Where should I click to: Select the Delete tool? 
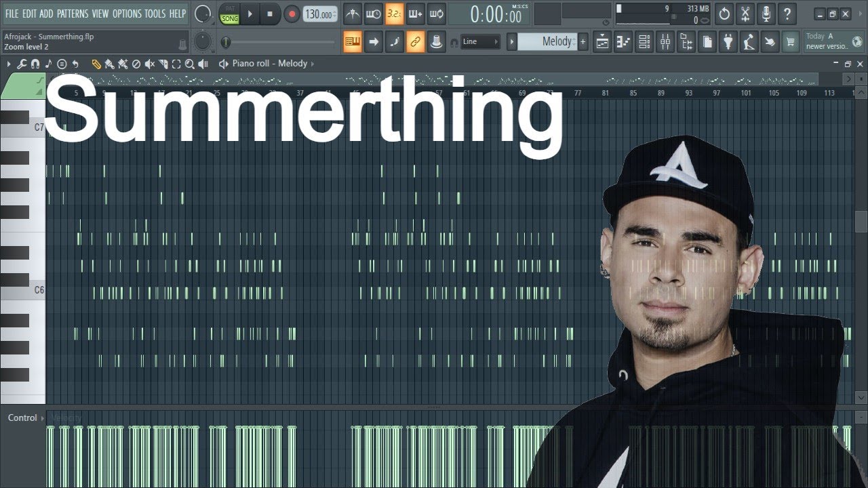(136, 64)
